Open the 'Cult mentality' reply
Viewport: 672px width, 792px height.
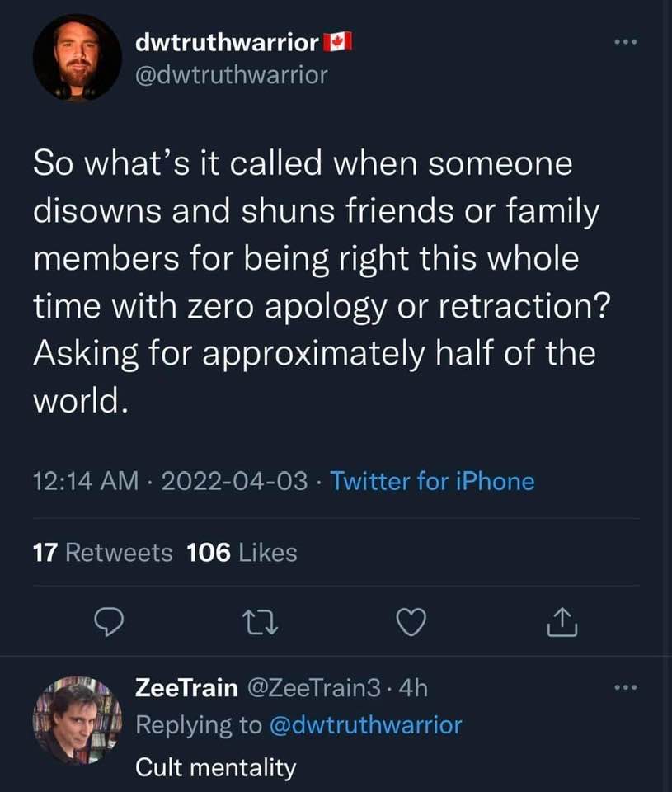[x=215, y=768]
